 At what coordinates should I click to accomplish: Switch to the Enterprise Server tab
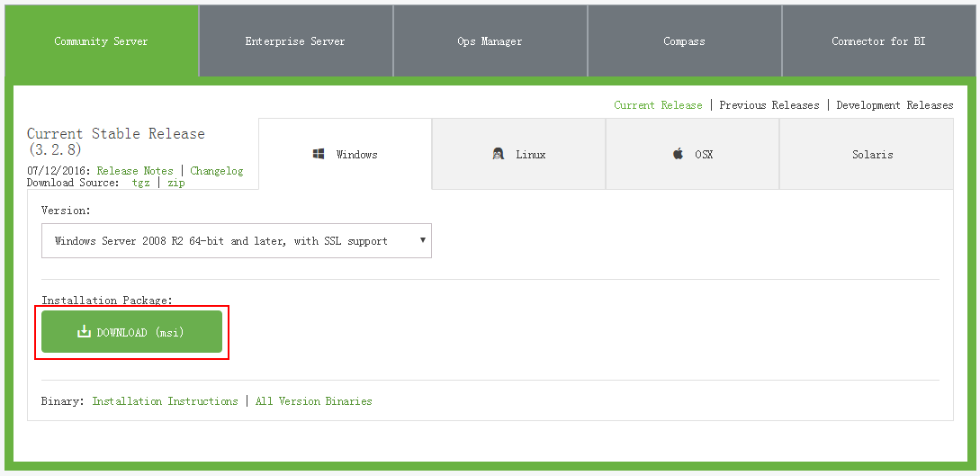[296, 41]
